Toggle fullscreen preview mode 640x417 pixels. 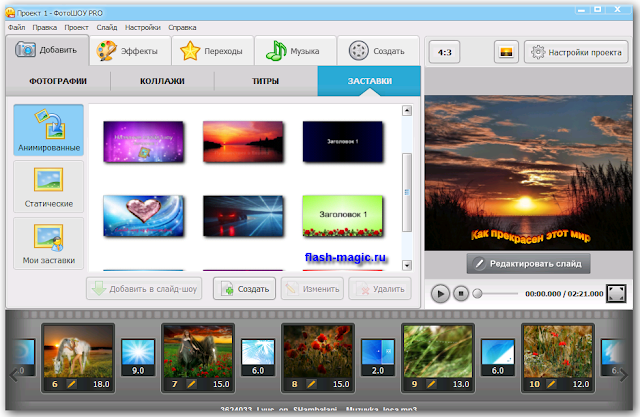pos(616,293)
